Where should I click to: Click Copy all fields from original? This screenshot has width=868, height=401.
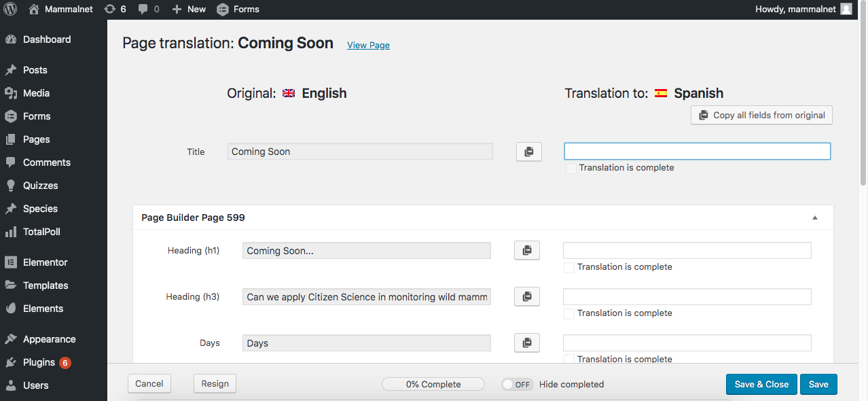click(x=761, y=116)
